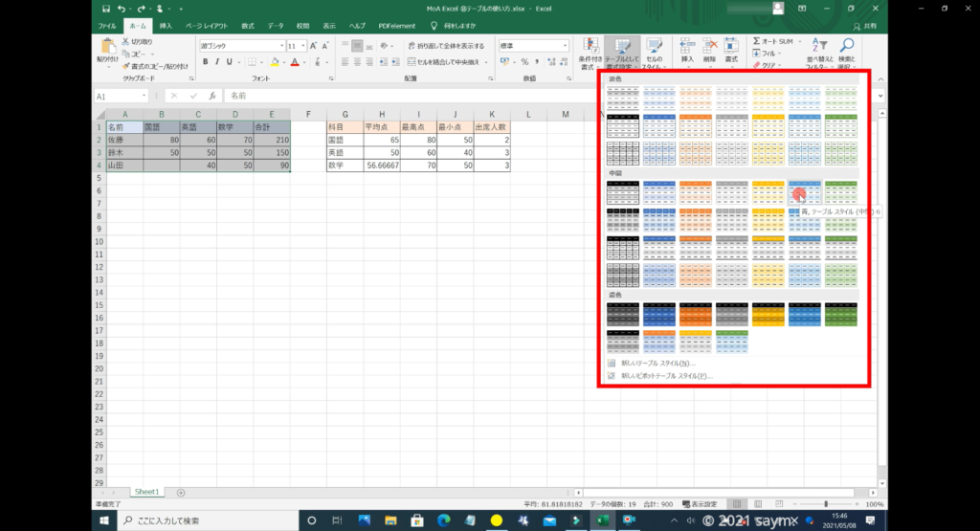Toggle wrap text (折り返して全体を表示する)
This screenshot has height=531, width=980.
click(x=446, y=45)
